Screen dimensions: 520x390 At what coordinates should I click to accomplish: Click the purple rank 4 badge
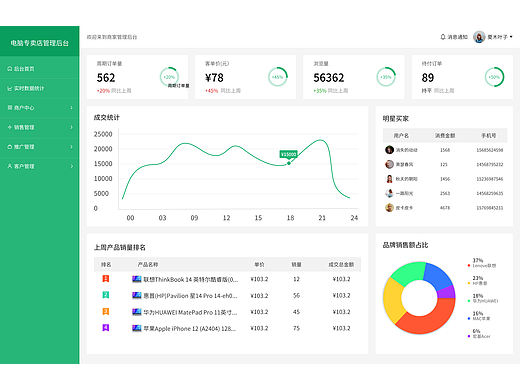[106, 328]
